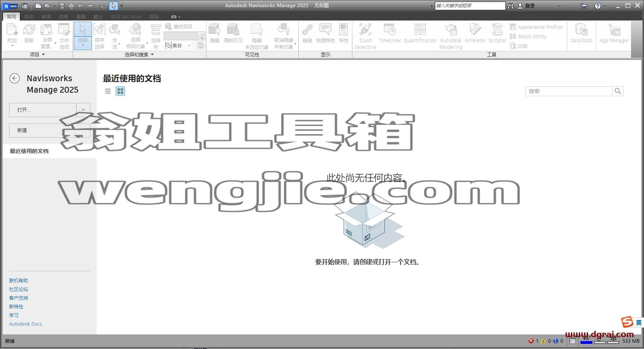The width and height of the screenshot is (644, 349).
Task: Open the Clash Detective tool
Action: click(365, 36)
